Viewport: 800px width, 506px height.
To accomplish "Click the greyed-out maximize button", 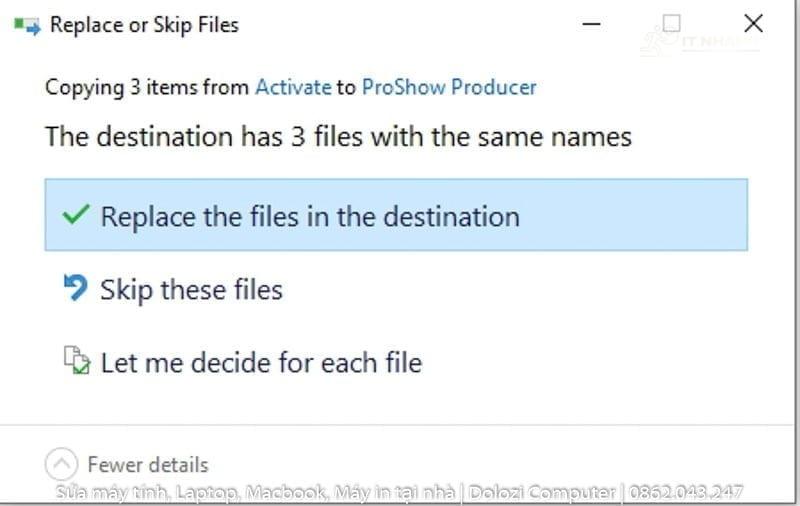I will (672, 23).
